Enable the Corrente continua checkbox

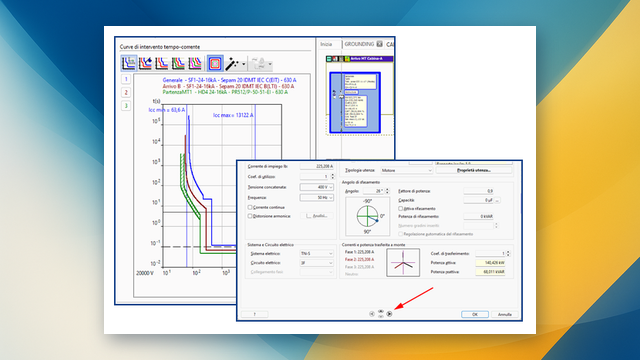(x=250, y=207)
